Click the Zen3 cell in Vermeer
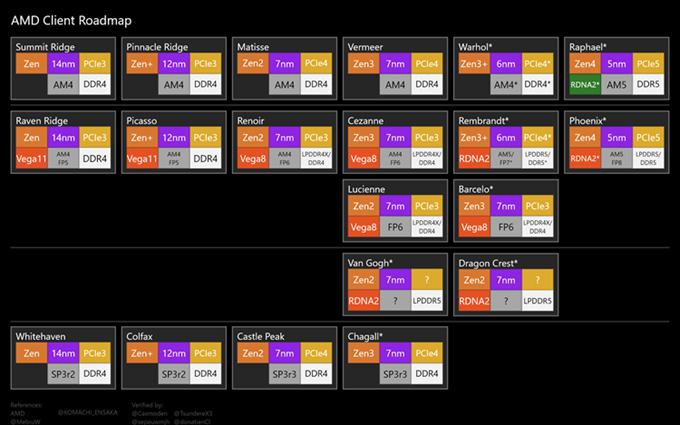Image resolution: width=680 pixels, height=425 pixels. click(x=363, y=64)
